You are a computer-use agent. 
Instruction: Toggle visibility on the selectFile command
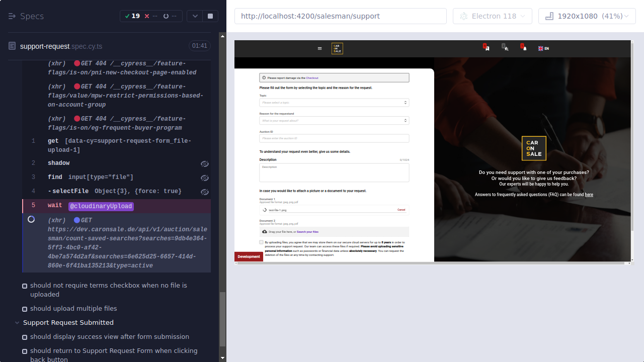pos(205,192)
